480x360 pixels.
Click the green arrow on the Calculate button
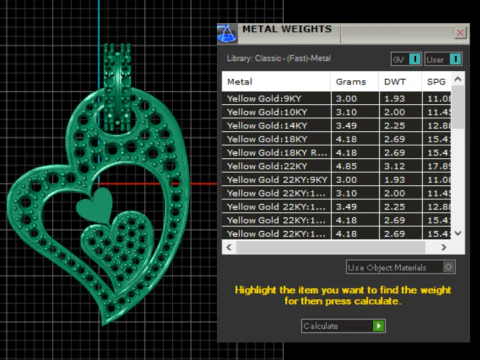[x=379, y=326]
